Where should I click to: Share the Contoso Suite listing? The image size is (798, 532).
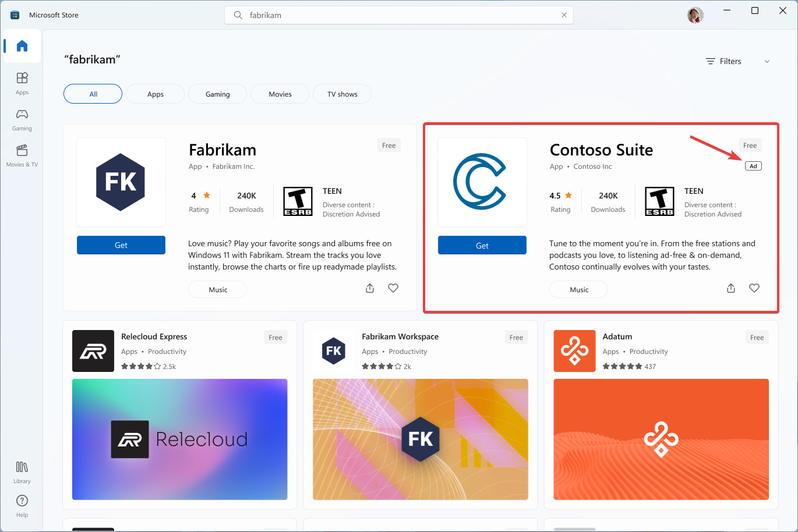731,288
